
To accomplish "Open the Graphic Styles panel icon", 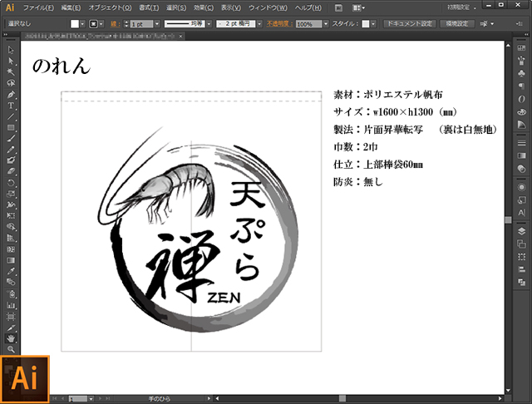I will point(521,200).
